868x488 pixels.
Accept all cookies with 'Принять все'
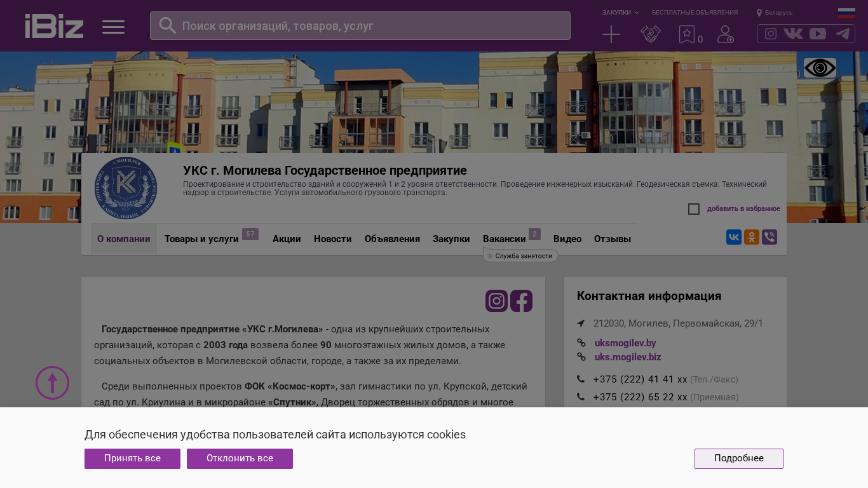[x=132, y=459]
